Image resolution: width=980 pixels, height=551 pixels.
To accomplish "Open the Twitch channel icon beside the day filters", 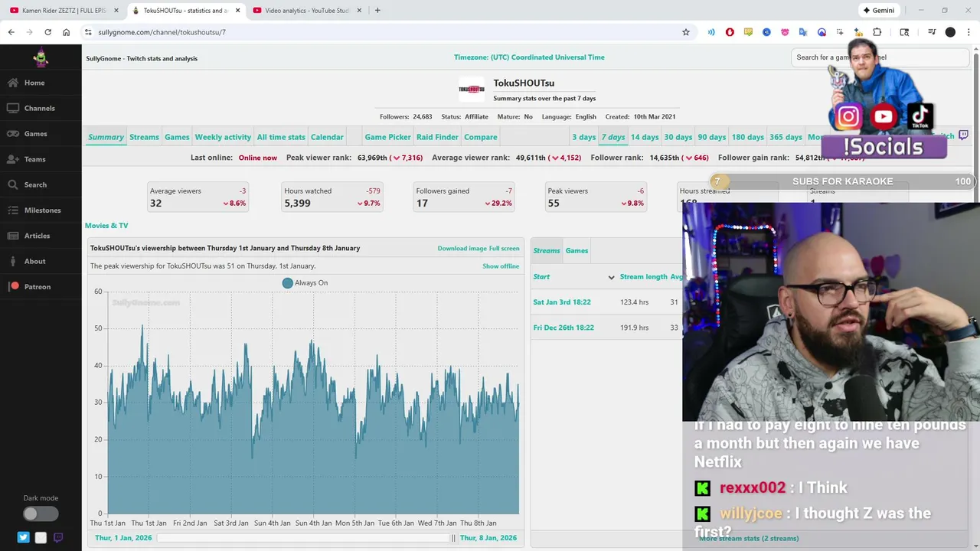I will (963, 135).
